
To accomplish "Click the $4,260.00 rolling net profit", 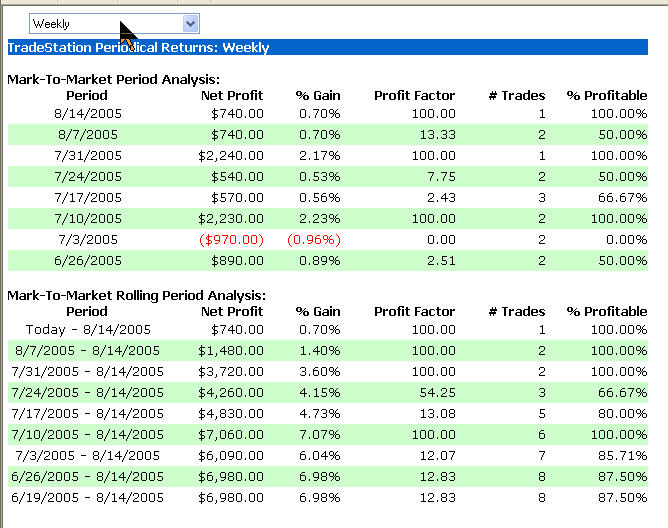I will (x=231, y=392).
